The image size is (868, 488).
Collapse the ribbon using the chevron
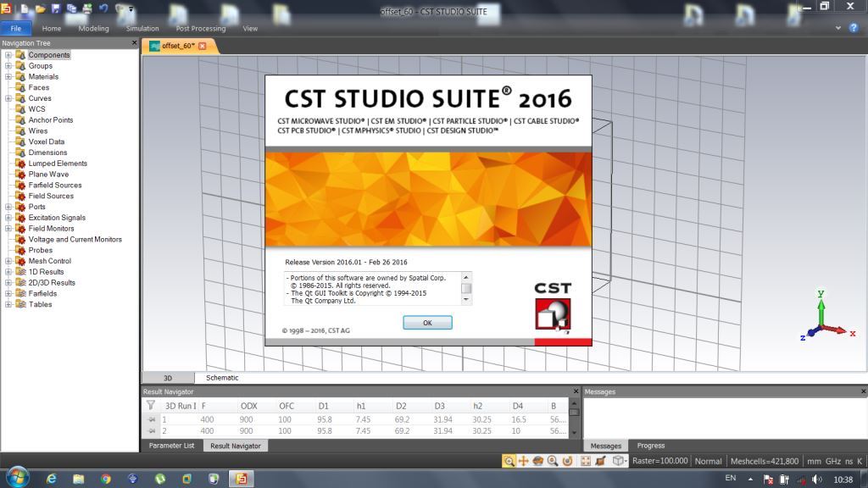[838, 28]
